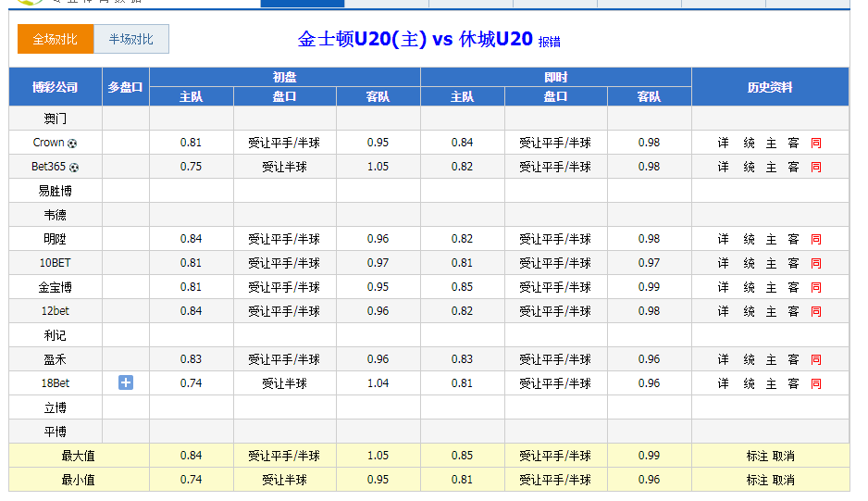The image size is (868, 501).
Task: Click red 同 link in 金宝博 row
Action: pos(816,287)
